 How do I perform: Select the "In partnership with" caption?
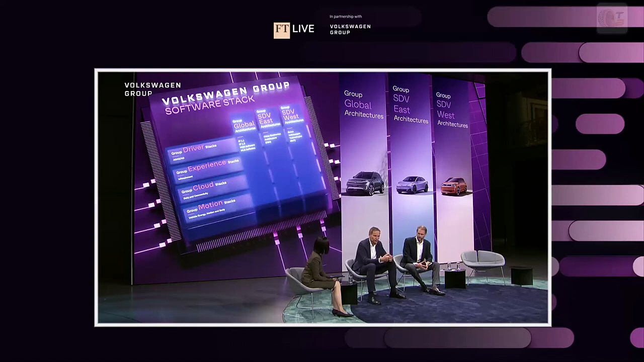pyautogui.click(x=346, y=17)
